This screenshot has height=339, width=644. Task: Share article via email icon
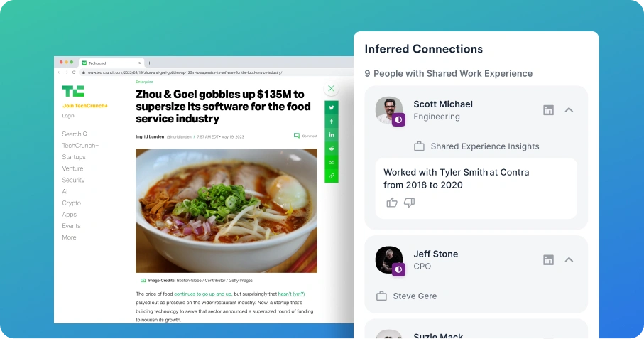click(x=332, y=162)
